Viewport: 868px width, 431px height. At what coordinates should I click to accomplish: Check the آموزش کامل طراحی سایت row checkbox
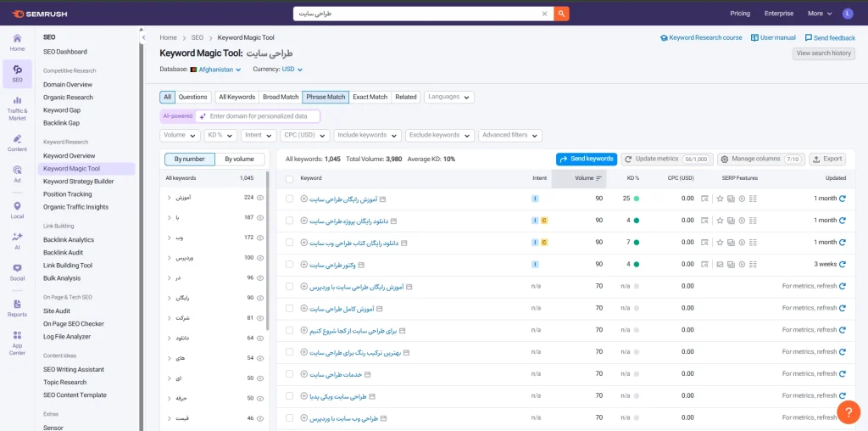coord(290,308)
